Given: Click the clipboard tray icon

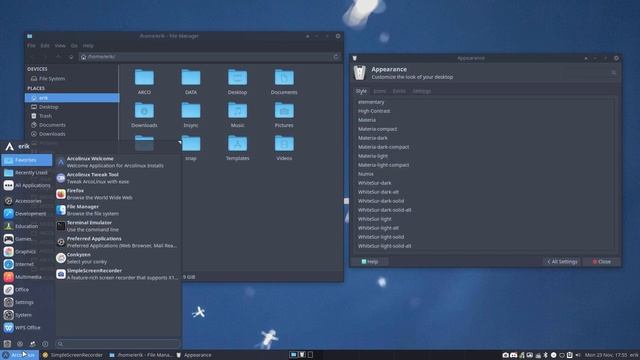Looking at the screenshot, I should click(x=569, y=355).
